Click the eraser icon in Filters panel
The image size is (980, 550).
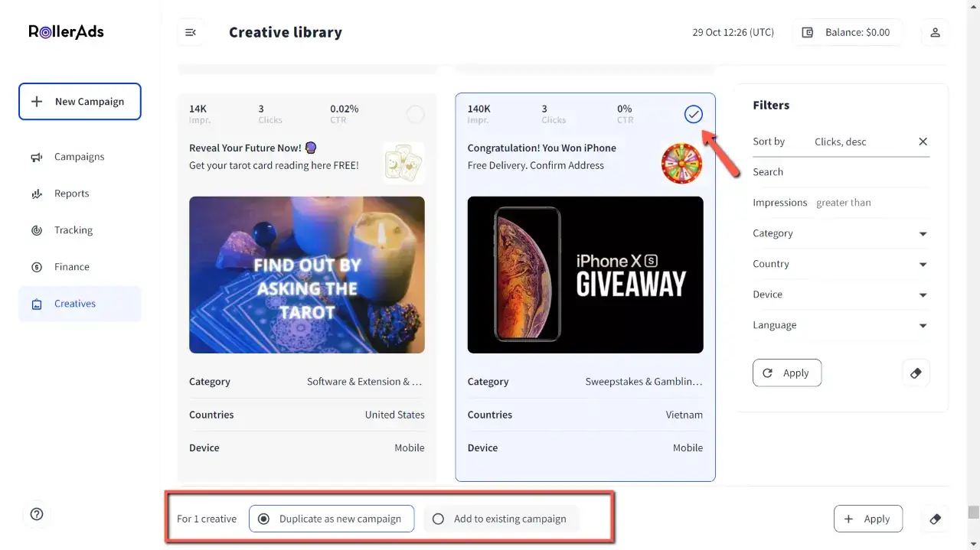(916, 373)
